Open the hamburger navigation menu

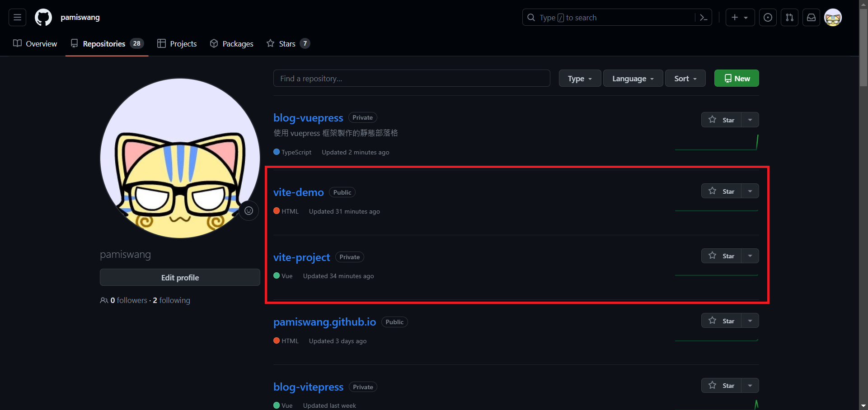coord(17,18)
